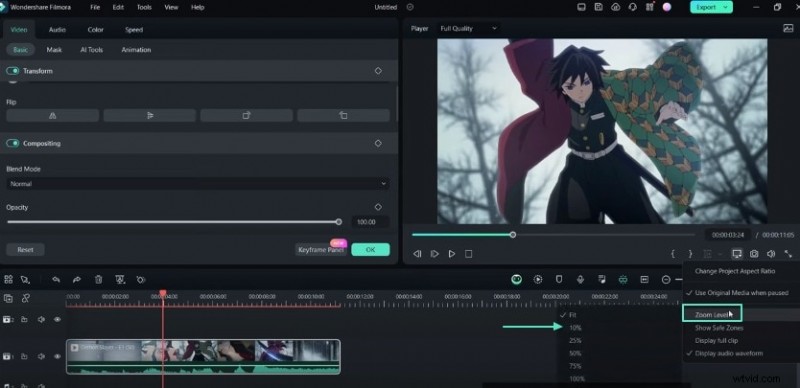This screenshot has width=800, height=388.
Task: Click the audio mixer note icon
Action: [x=602, y=279]
